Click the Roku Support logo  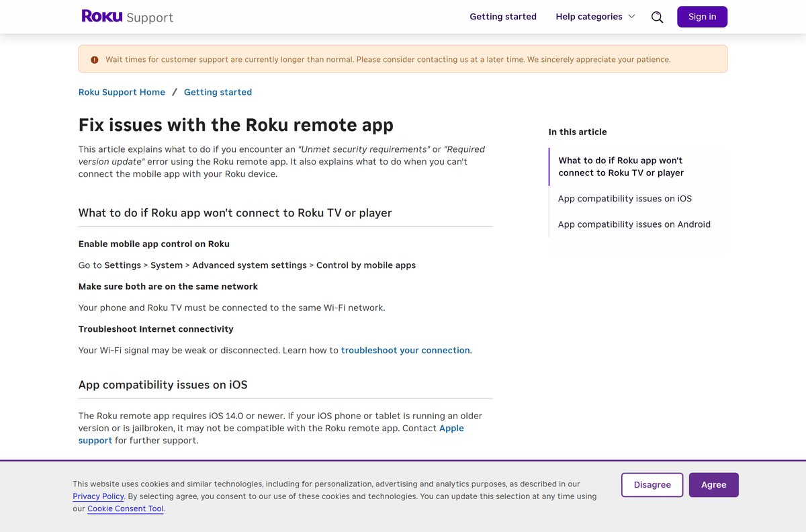[x=127, y=17]
